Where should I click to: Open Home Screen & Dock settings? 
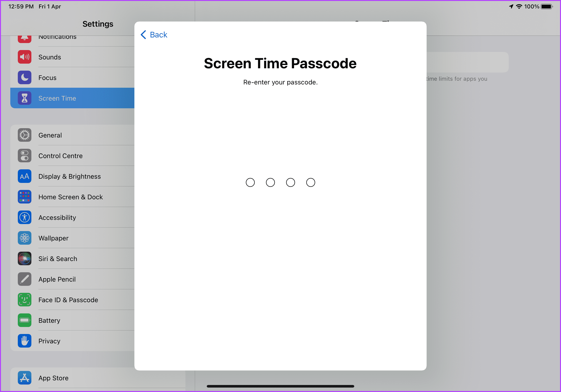[x=71, y=197]
